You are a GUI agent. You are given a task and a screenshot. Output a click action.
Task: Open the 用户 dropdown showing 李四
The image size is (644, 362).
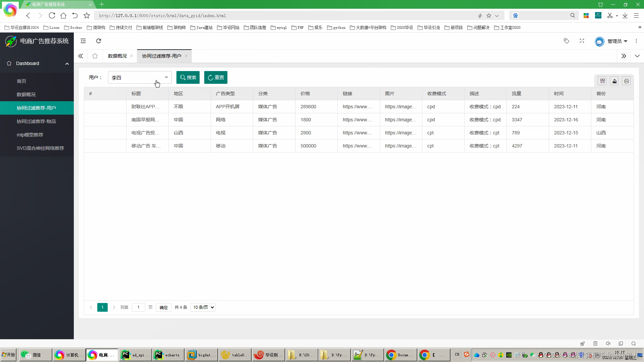[140, 77]
